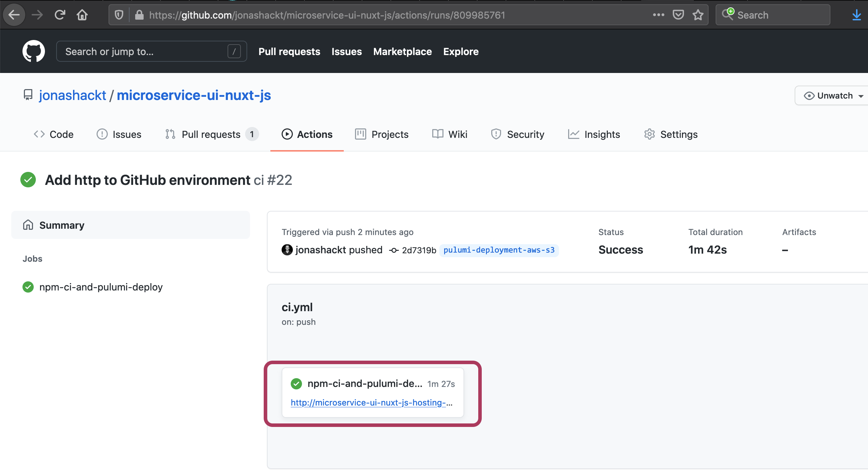This screenshot has width=868, height=475.
Task: Select Summary in the left sidebar
Action: click(x=62, y=225)
